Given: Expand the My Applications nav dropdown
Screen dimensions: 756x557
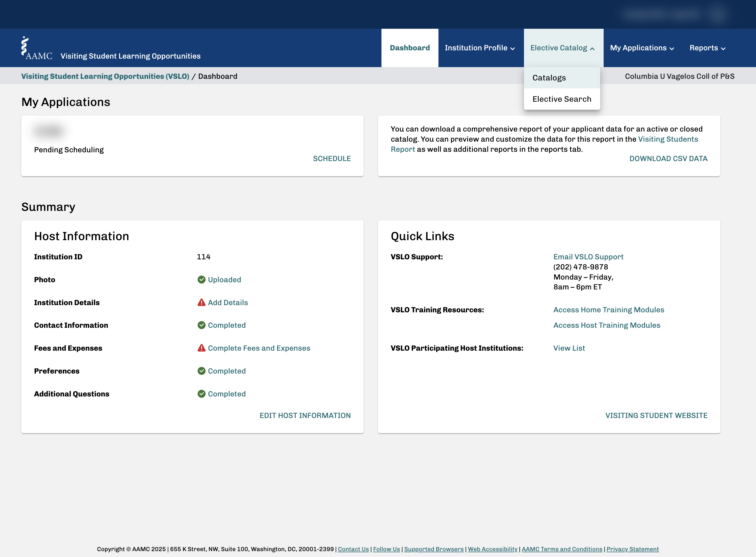Looking at the screenshot, I should (642, 48).
